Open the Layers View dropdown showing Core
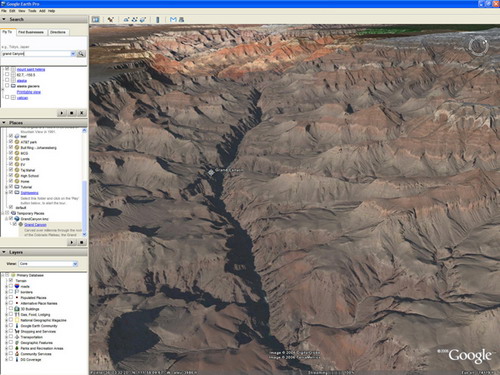This screenshot has height=375, width=500. point(48,264)
